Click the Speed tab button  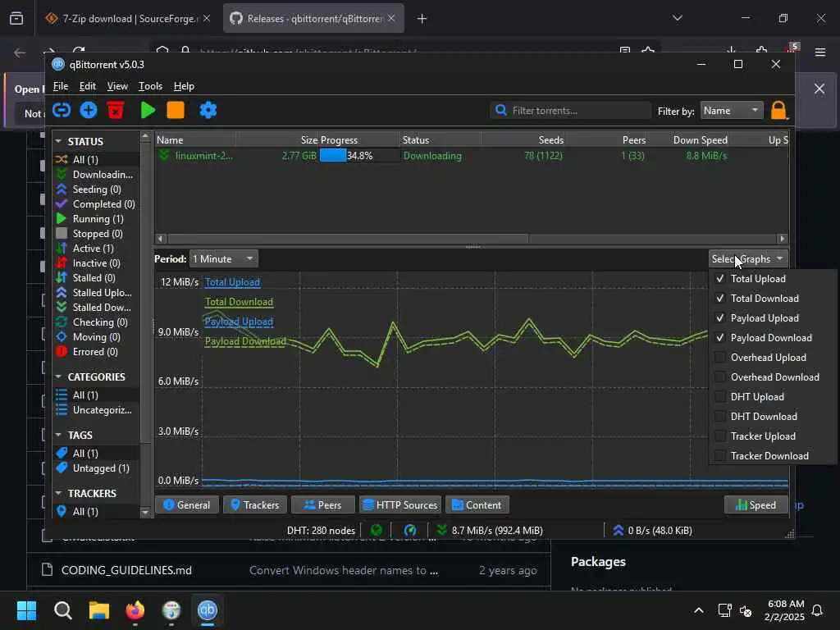(x=756, y=504)
